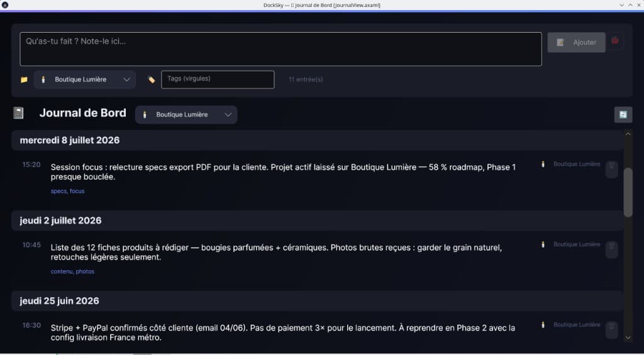
Task: Click the app icon in the title bar
Action: [5, 5]
